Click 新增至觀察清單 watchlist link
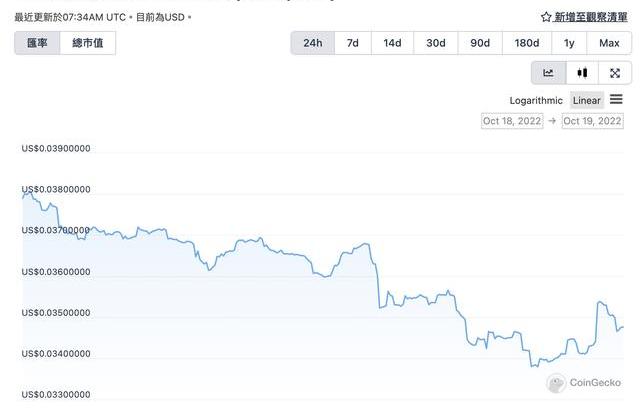The height and width of the screenshot is (410, 640). coord(590,17)
